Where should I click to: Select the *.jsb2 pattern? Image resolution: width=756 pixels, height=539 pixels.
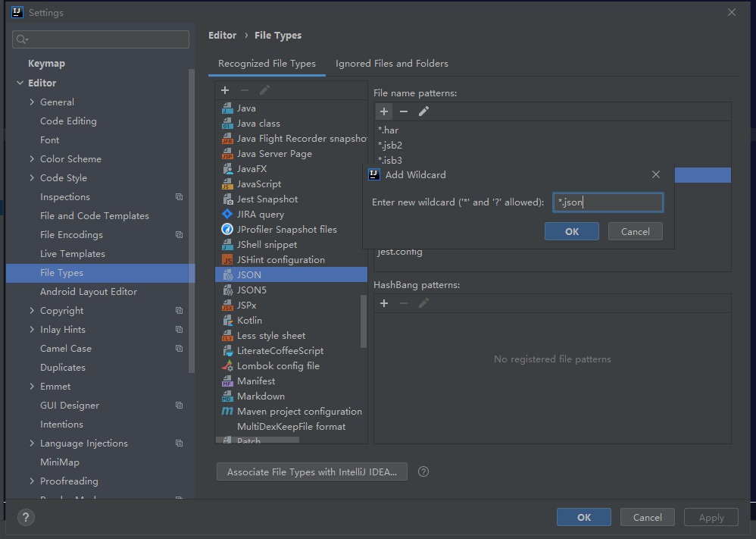552,145
